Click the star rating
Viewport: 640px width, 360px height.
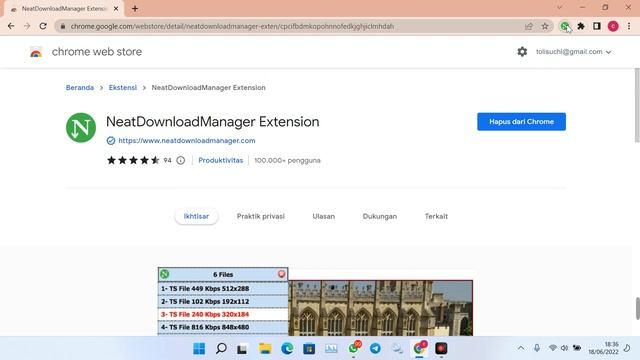(133, 160)
